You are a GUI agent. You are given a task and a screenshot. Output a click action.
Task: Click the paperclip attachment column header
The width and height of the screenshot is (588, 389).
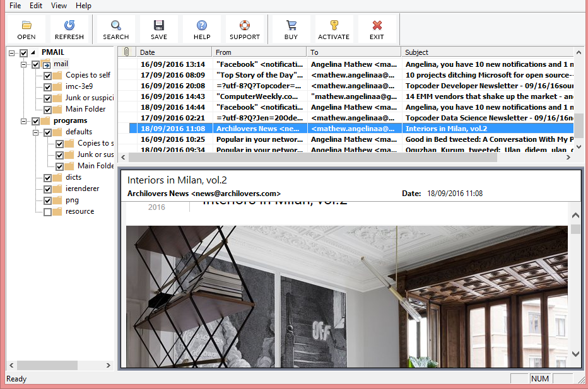coord(127,52)
